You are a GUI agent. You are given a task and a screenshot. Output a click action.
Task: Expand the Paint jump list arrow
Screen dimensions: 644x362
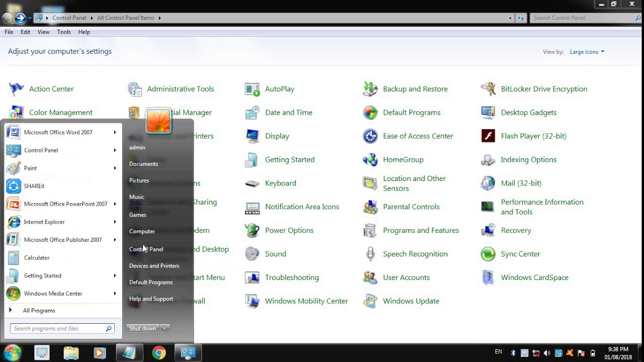click(x=115, y=168)
